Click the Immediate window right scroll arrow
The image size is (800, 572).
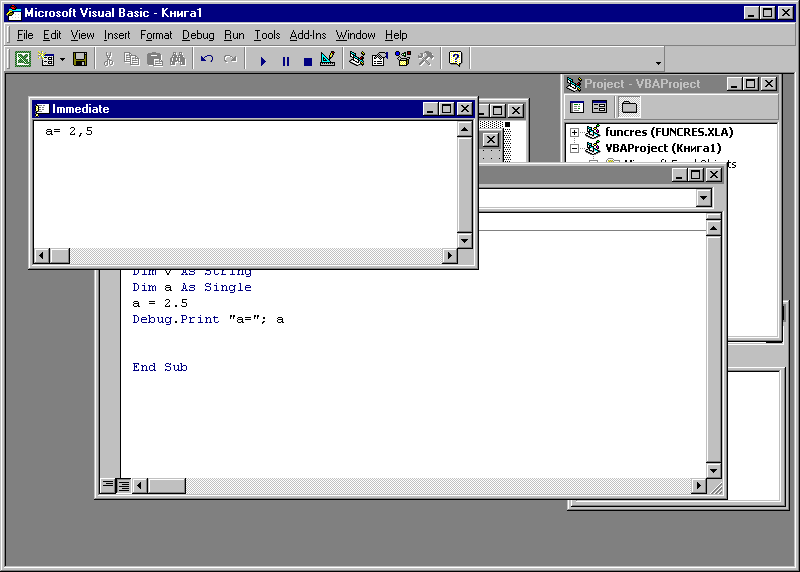click(449, 256)
